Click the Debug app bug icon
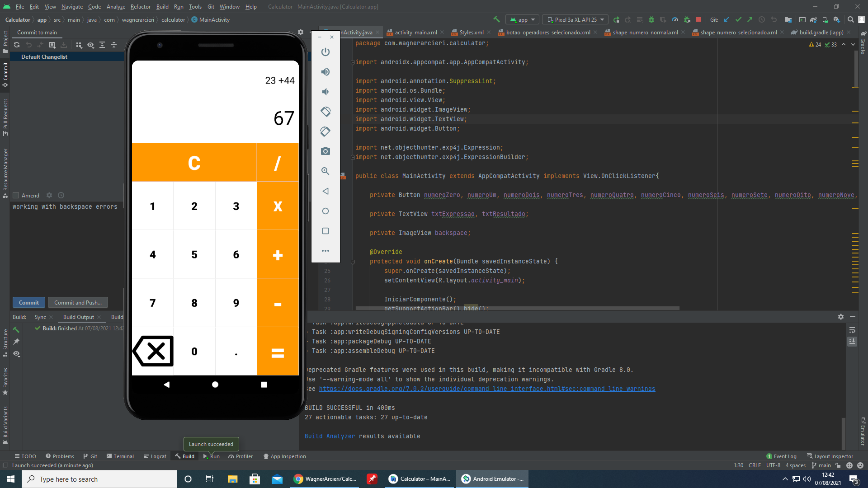 [x=651, y=20]
